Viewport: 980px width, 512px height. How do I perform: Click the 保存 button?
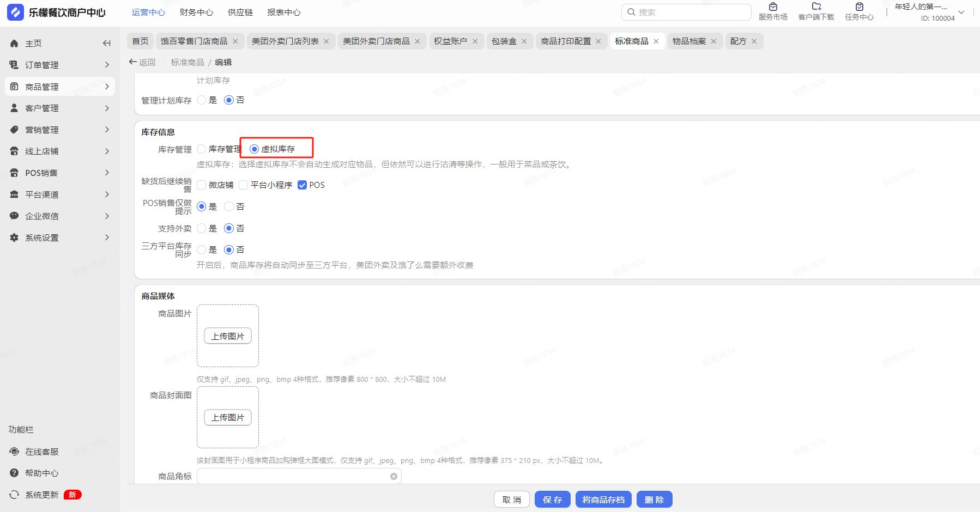[553, 499]
